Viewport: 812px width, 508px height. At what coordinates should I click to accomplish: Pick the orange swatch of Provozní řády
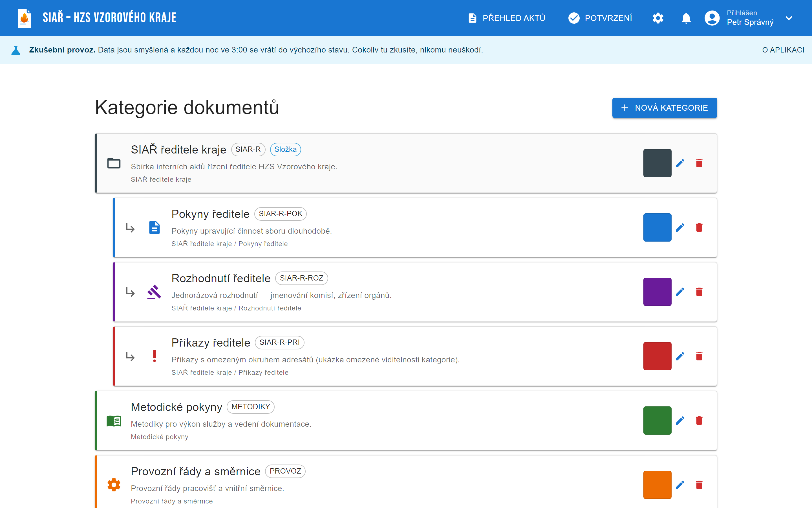[657, 485]
